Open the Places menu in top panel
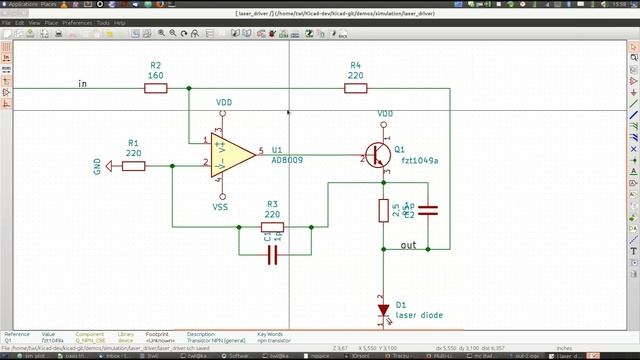 click(49, 4)
